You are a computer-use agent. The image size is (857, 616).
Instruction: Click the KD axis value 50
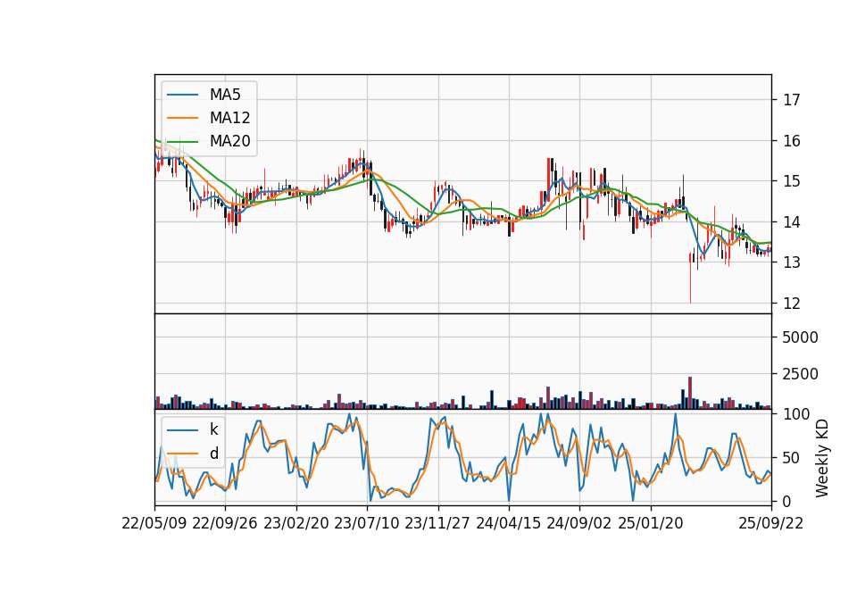(x=792, y=458)
